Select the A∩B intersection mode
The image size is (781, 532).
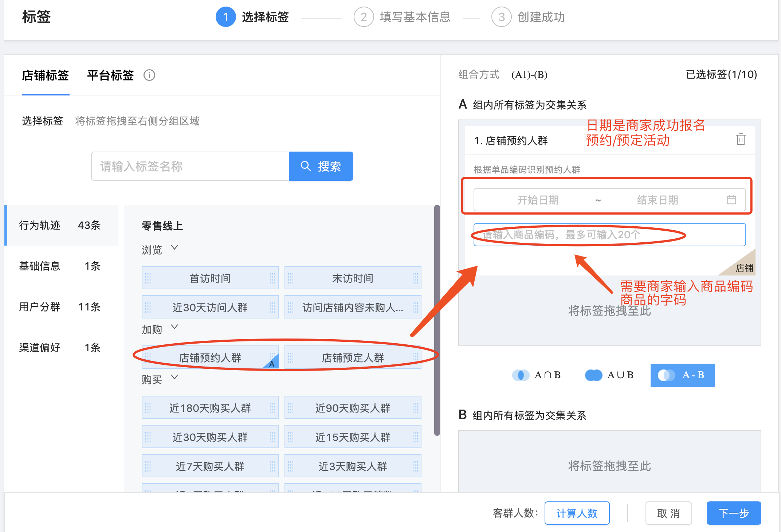537,375
